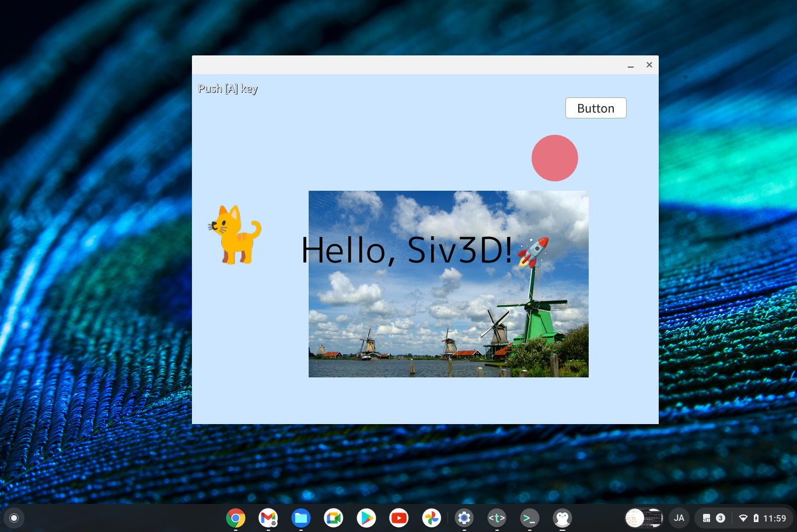Click the red circle shape
The image size is (797, 532).
tap(555, 158)
